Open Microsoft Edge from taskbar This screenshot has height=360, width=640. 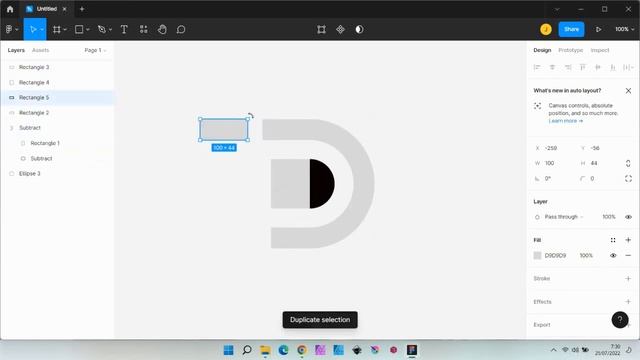point(283,350)
